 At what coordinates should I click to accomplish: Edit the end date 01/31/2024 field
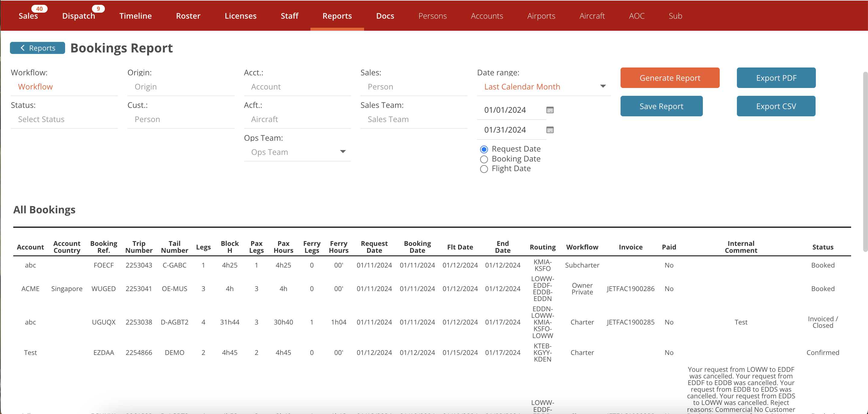pyautogui.click(x=511, y=130)
